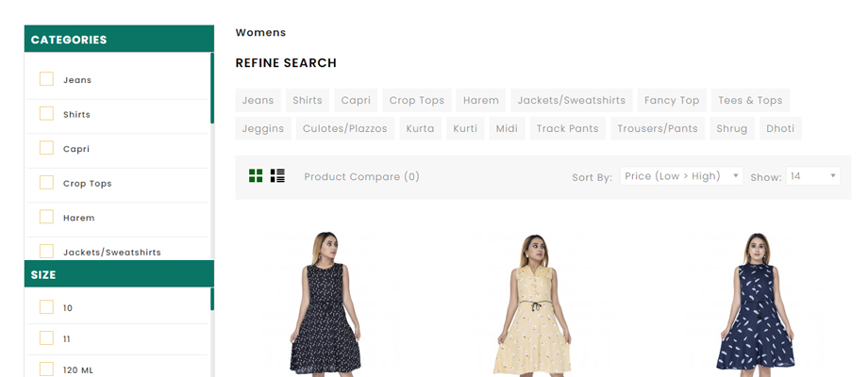
Task: Click the REFINE SEARCH heading
Action: click(286, 63)
